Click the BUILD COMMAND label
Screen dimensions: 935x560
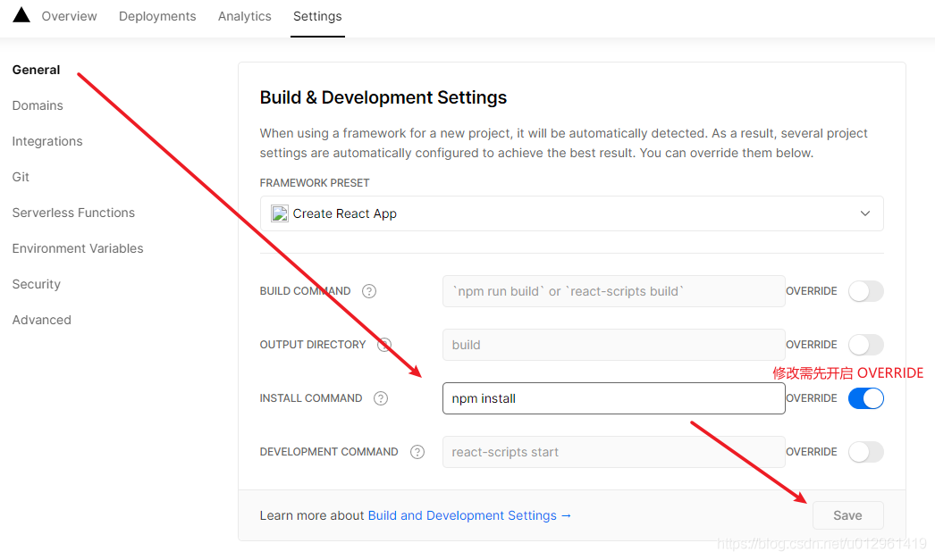pyautogui.click(x=306, y=291)
